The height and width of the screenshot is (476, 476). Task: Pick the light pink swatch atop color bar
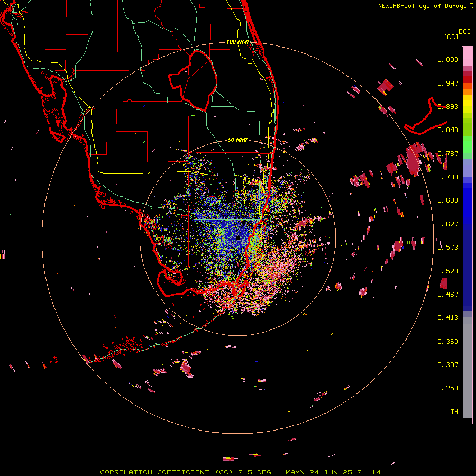(467, 56)
